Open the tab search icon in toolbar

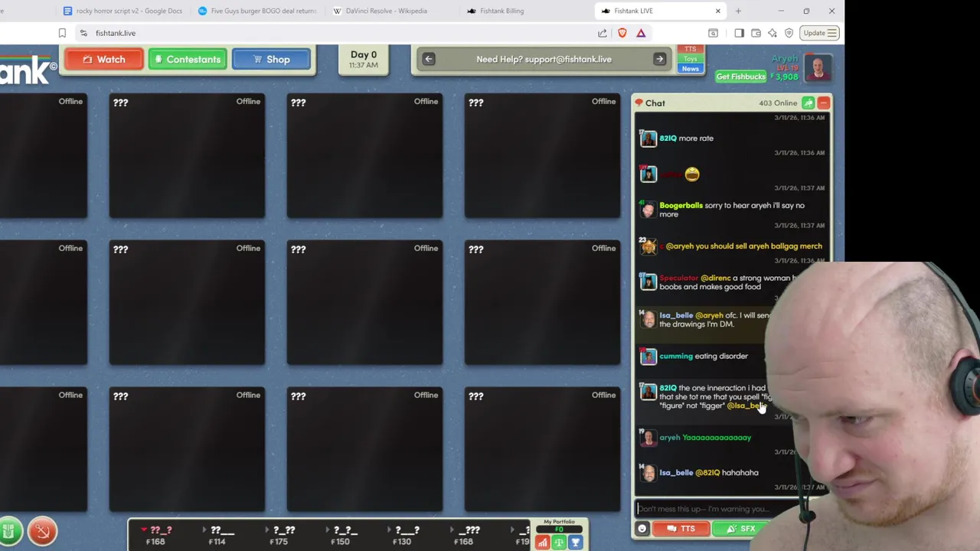click(713, 33)
